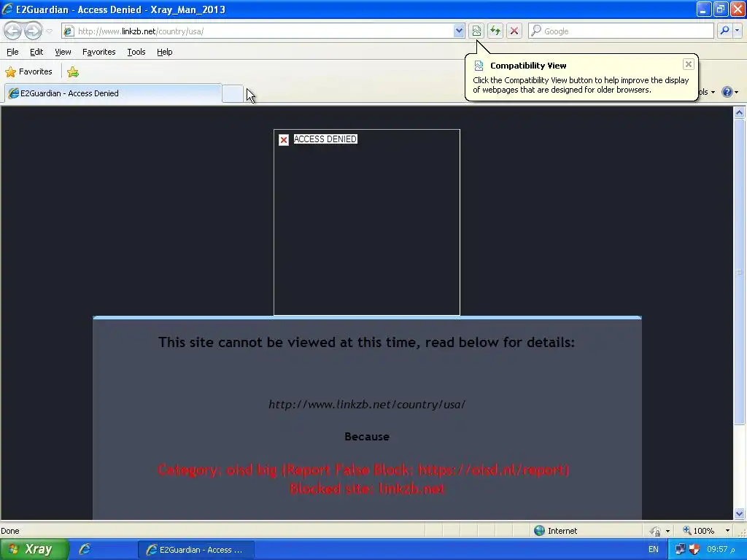Viewport: 747px width, 560px height.
Task: Open the View menu
Action: coord(63,52)
